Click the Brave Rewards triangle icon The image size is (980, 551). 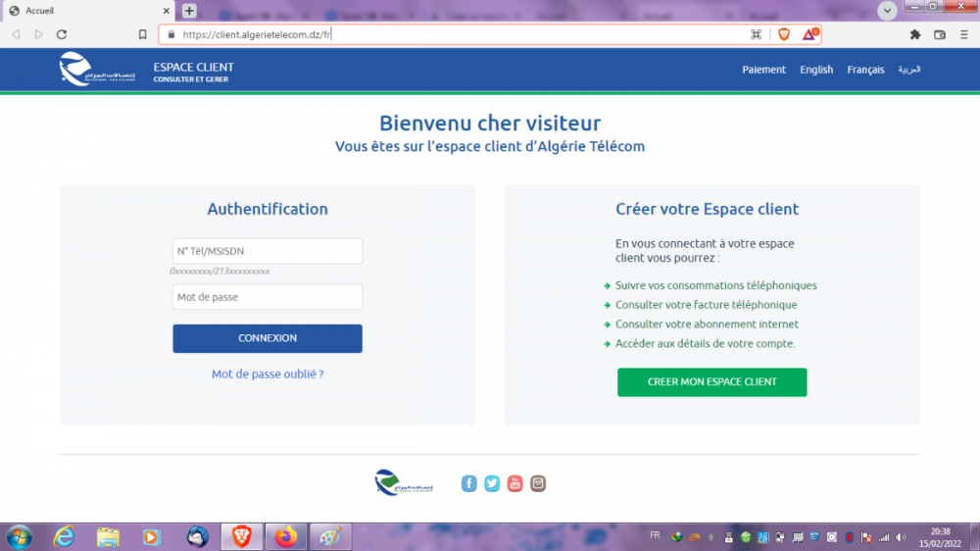click(x=809, y=34)
